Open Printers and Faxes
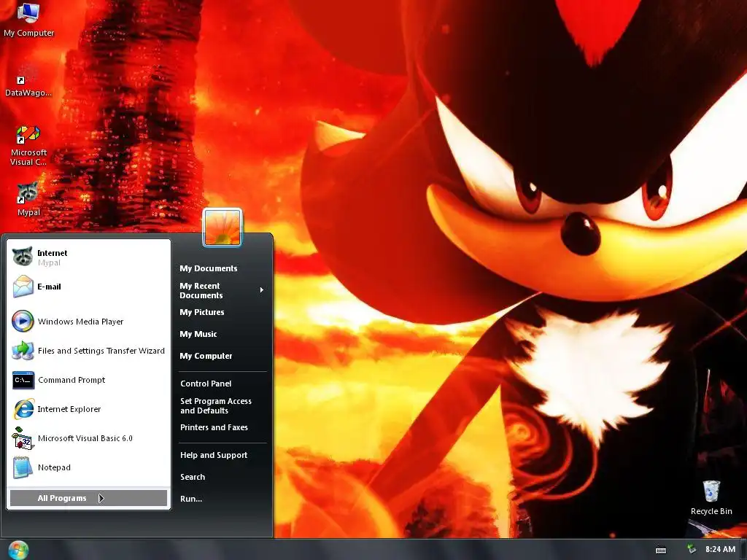This screenshot has height=560, width=747. (214, 427)
